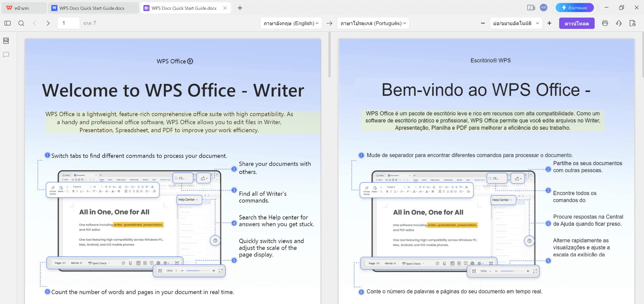Click "Mude de separador para encontrar" line
The image size is (644, 304).
pyautogui.click(x=470, y=155)
